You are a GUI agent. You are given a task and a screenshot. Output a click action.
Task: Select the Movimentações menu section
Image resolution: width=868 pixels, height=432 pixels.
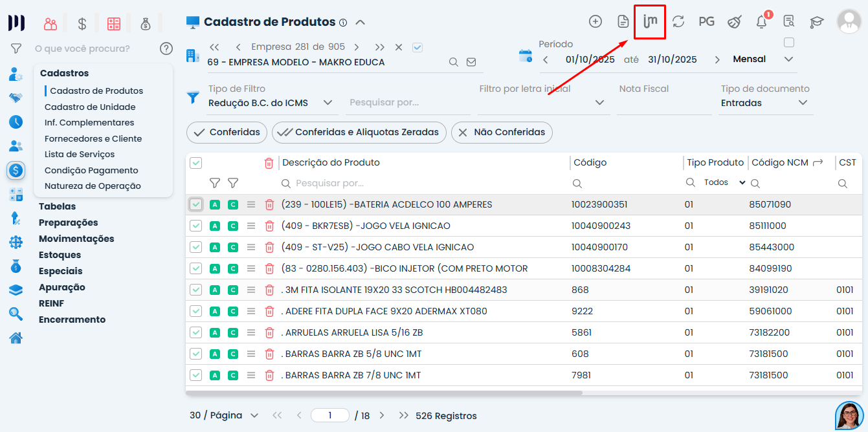[x=76, y=239]
